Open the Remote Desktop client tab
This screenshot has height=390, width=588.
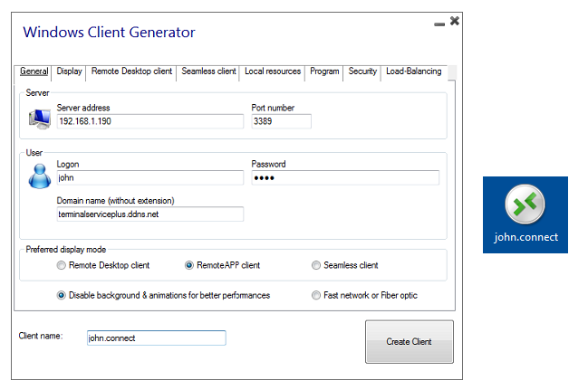pos(131,71)
